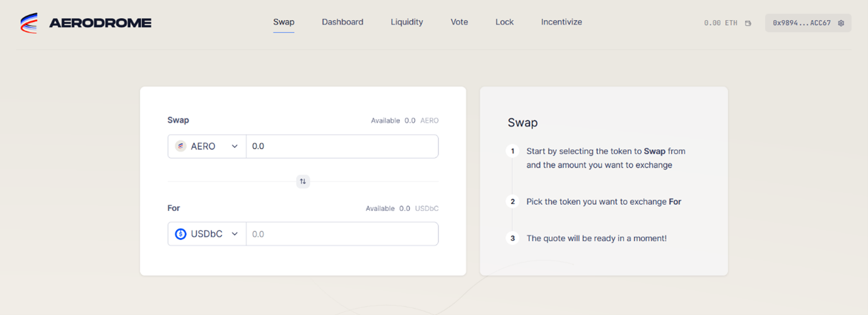Image resolution: width=868 pixels, height=315 pixels.
Task: Open the Dashboard tab
Action: click(x=343, y=22)
